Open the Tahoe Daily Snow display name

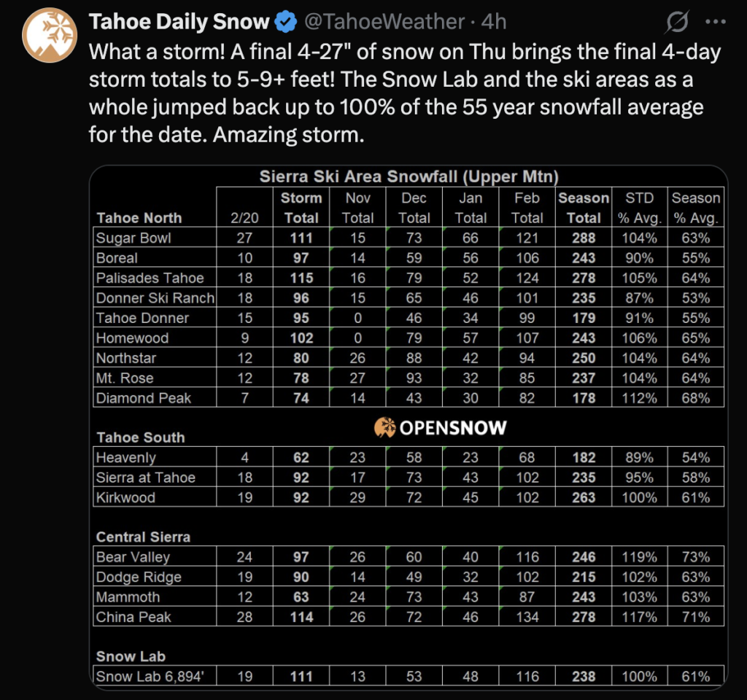(179, 23)
